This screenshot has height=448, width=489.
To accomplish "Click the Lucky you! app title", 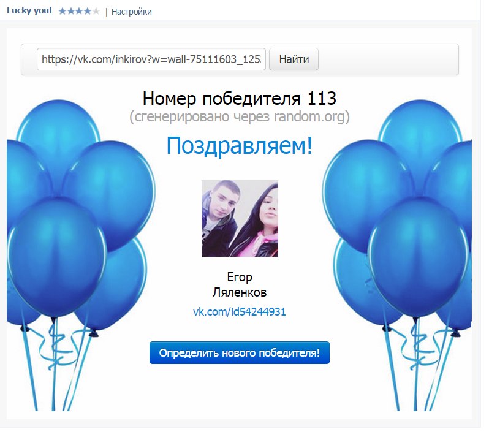I will (x=29, y=10).
